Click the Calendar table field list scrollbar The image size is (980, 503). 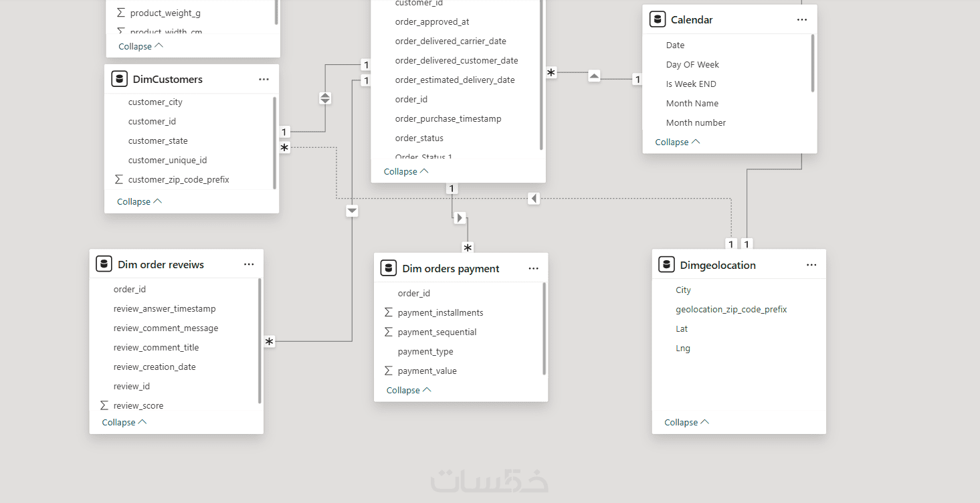pyautogui.click(x=813, y=64)
